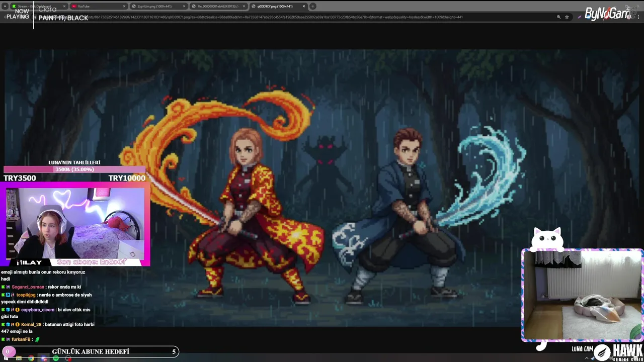Open Spotify from the taskbar
644x362 pixels.
coord(56,358)
